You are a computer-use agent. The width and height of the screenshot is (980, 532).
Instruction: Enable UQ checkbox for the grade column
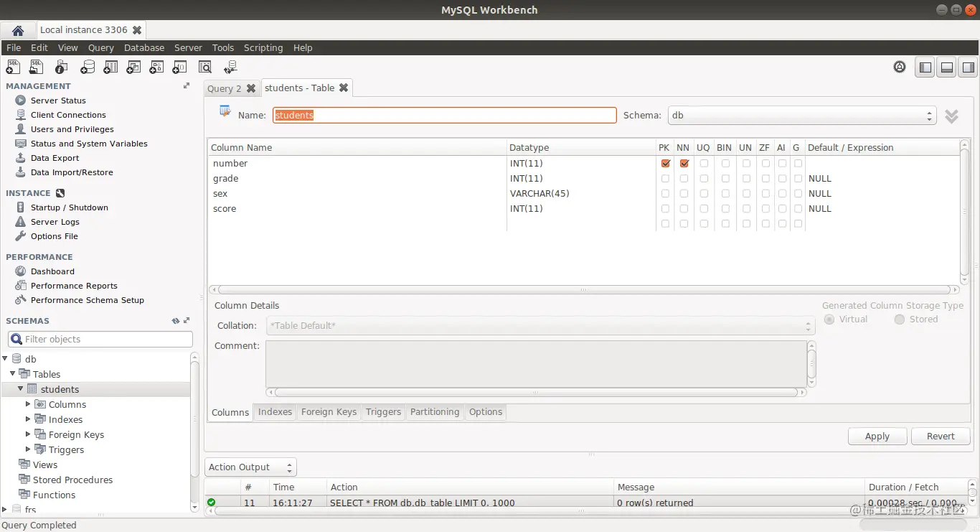703,178
